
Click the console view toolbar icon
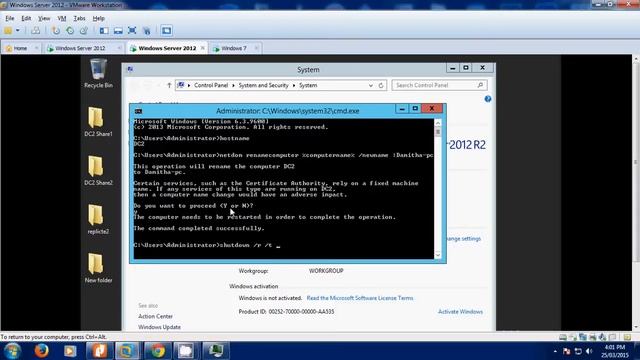(x=166, y=31)
